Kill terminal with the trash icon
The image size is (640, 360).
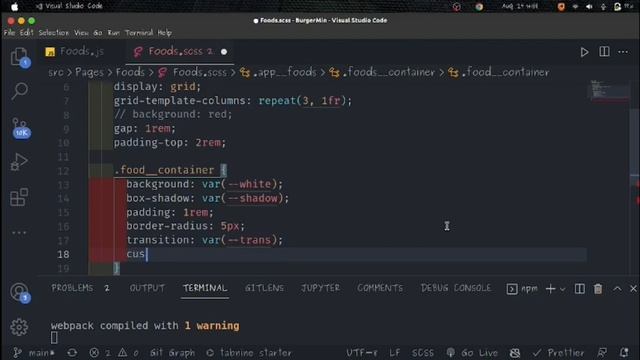click(598, 289)
